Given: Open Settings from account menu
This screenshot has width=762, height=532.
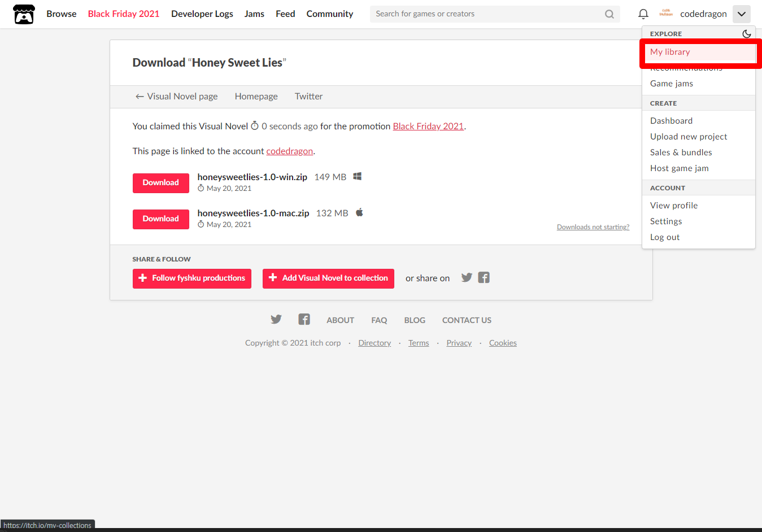Looking at the screenshot, I should (699, 221).
